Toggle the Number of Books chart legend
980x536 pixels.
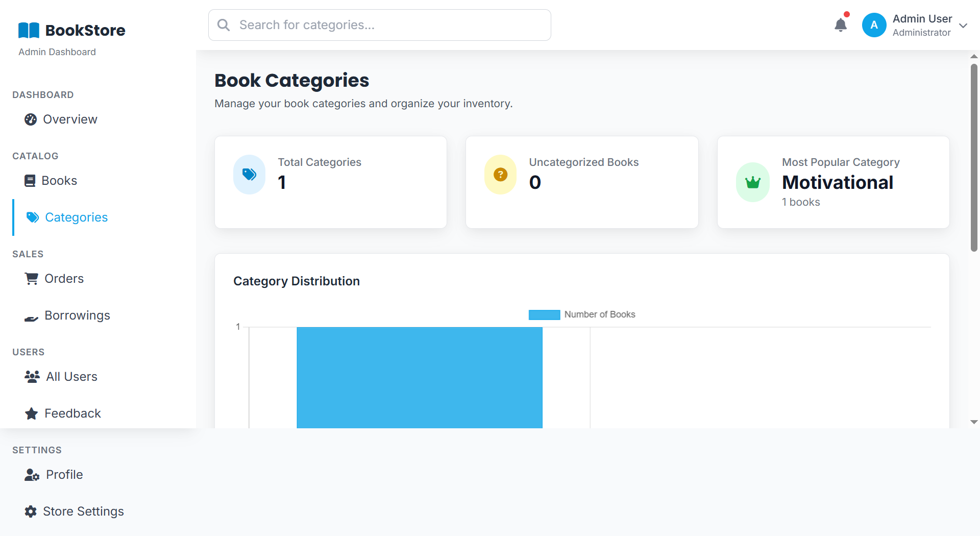click(582, 314)
